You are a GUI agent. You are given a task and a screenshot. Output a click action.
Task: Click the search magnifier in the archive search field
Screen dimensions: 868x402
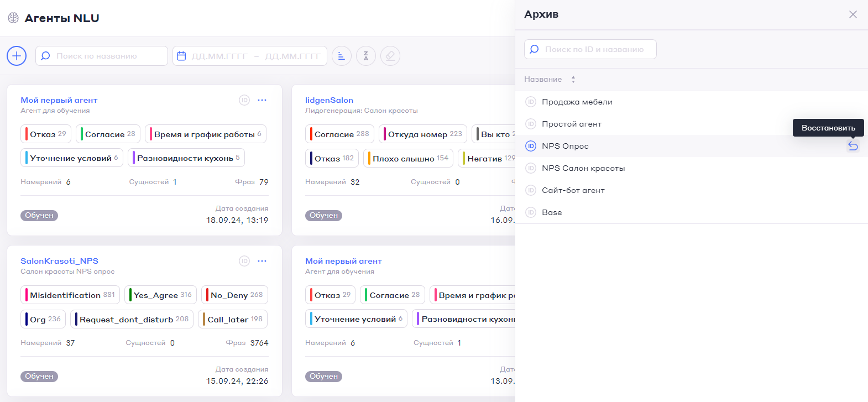(534, 49)
